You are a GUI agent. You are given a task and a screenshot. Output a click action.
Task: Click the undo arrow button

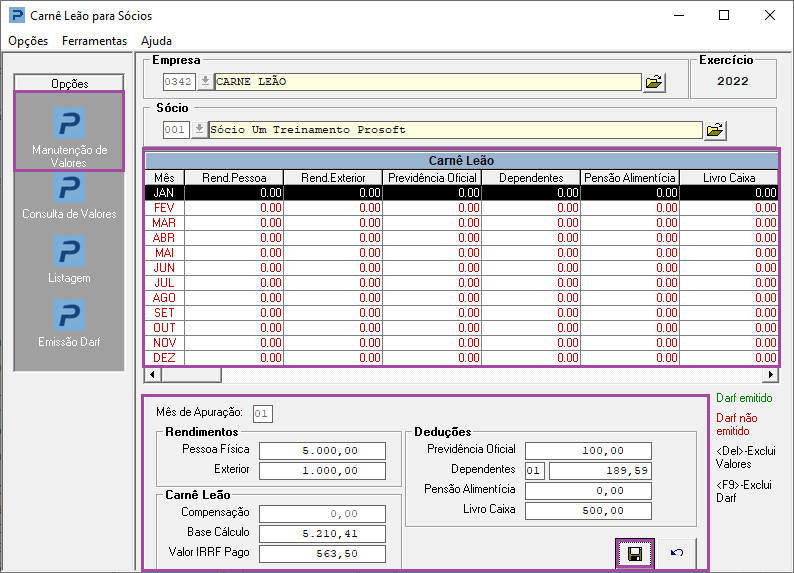[x=677, y=553]
